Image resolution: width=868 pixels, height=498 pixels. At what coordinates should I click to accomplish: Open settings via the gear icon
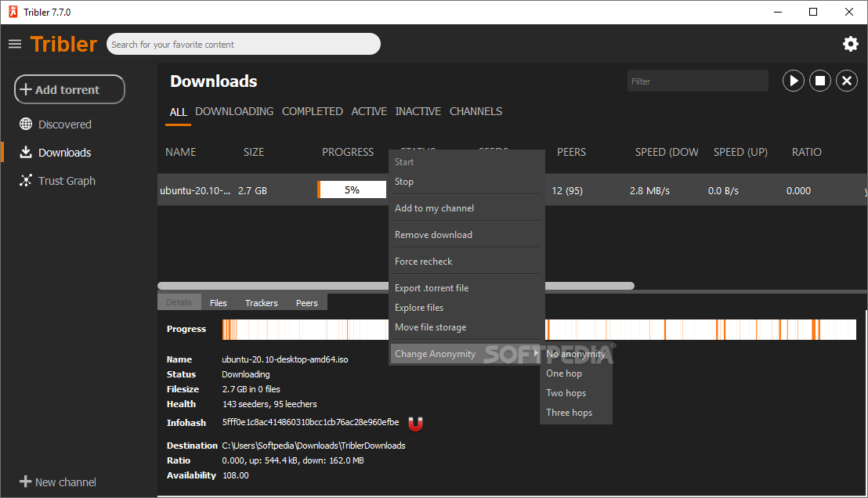pyautogui.click(x=850, y=44)
